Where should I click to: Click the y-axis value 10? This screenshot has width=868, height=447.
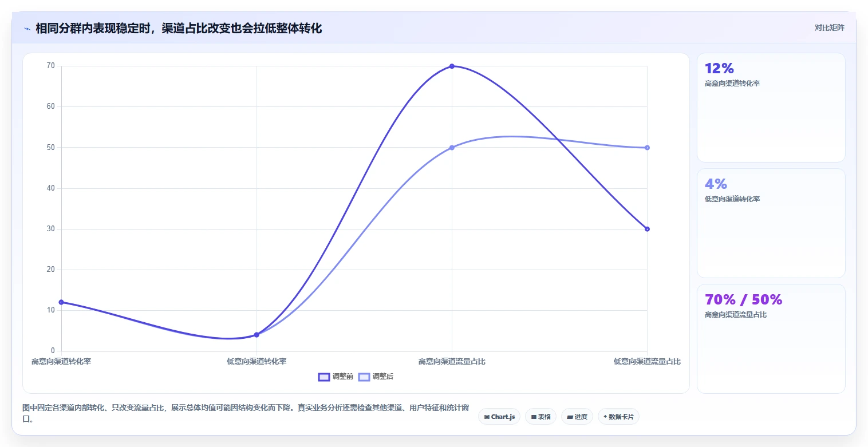[51, 310]
